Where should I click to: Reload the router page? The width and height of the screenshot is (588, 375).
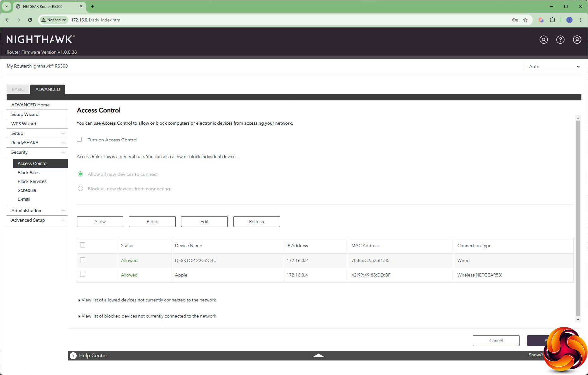30,20
